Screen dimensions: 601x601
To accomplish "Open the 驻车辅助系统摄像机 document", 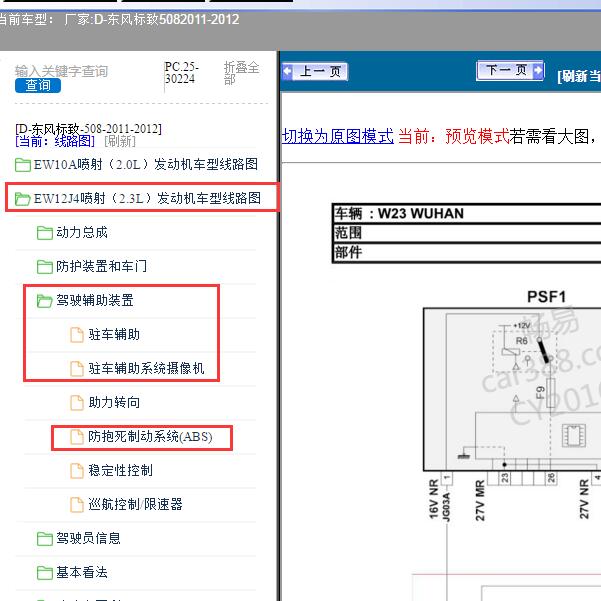I will [x=146, y=368].
